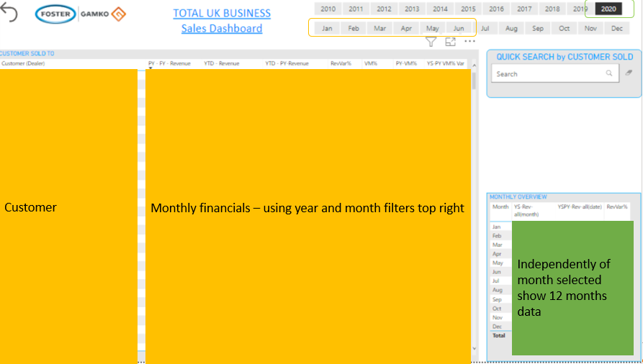The width and height of the screenshot is (643, 364).
Task: Sort by YTD - PY-Revenue column header
Action: (x=287, y=63)
